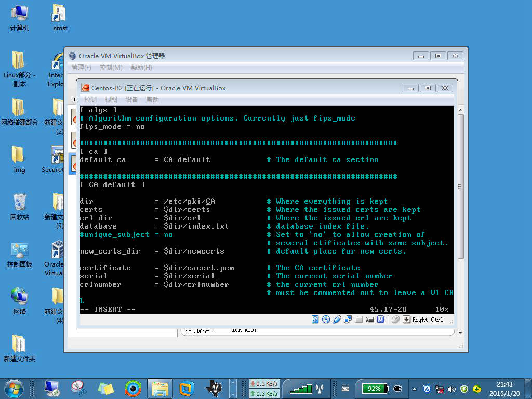Click the 网络 desktop icon

(x=19, y=301)
